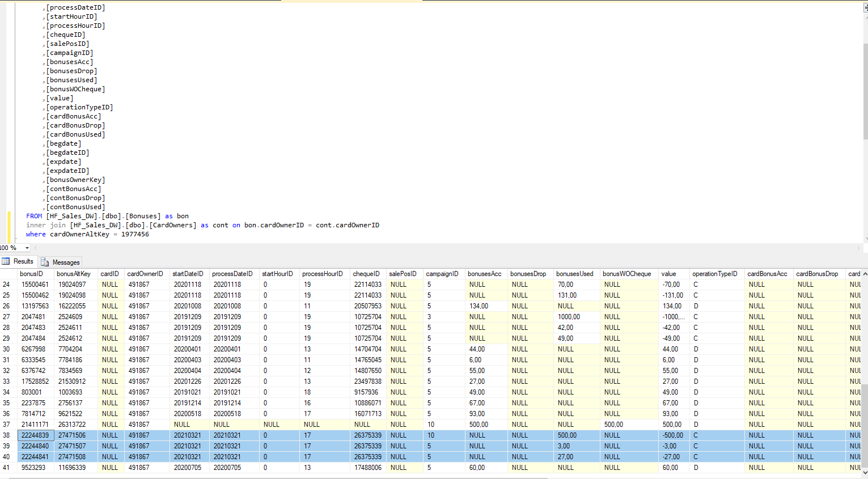Click the editor vertical scroll-down arrow
This screenshot has width=868, height=479.
click(x=865, y=239)
